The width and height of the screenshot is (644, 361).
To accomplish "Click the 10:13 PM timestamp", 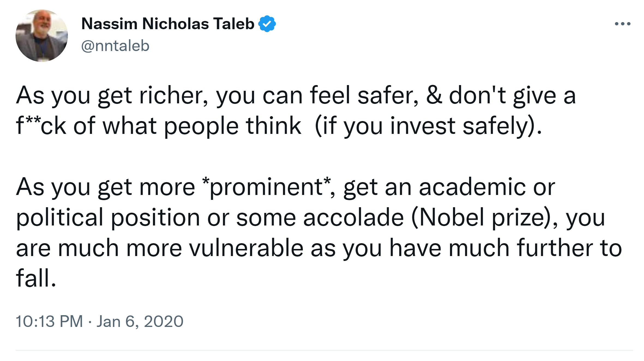I will [49, 321].
